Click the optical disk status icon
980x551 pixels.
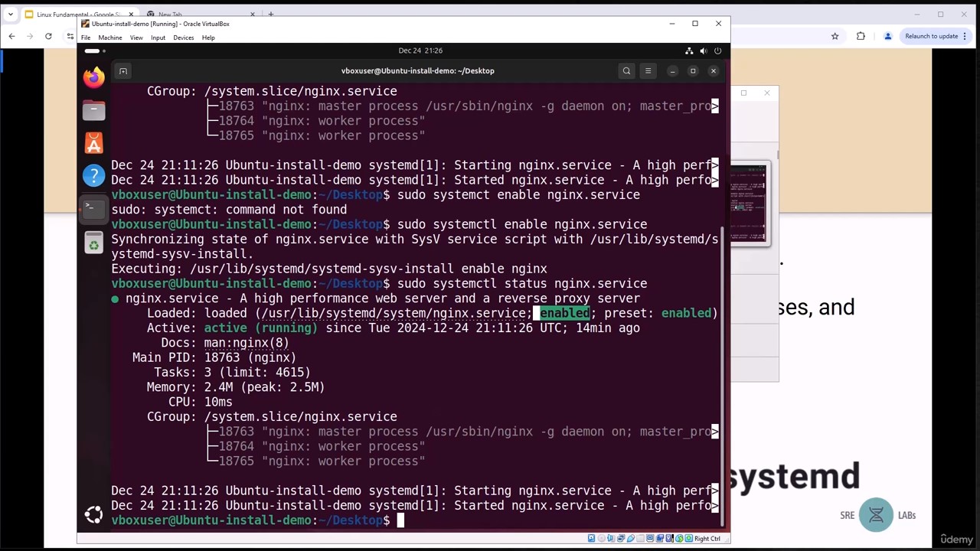(x=602, y=539)
